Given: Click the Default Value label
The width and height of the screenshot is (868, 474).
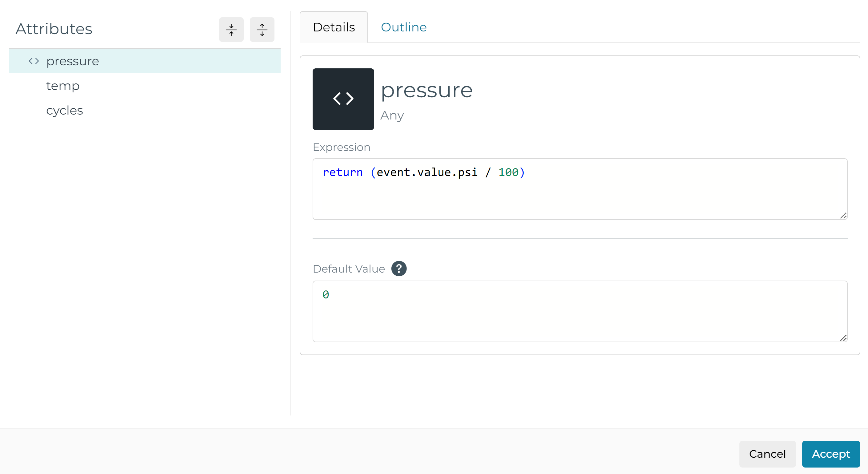Looking at the screenshot, I should tap(349, 269).
